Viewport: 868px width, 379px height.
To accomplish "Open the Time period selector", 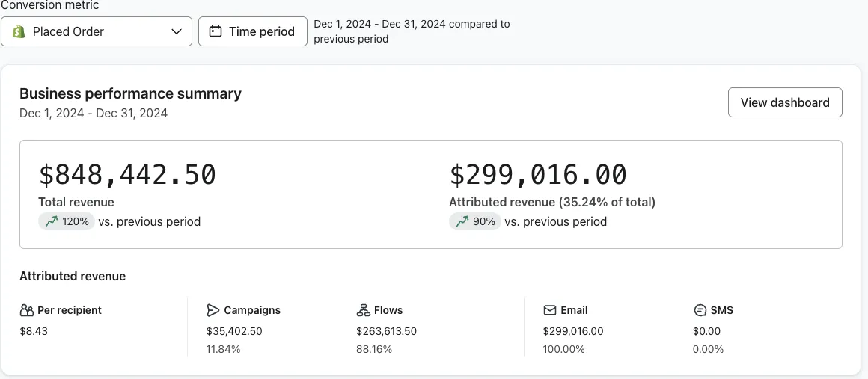I will [253, 31].
